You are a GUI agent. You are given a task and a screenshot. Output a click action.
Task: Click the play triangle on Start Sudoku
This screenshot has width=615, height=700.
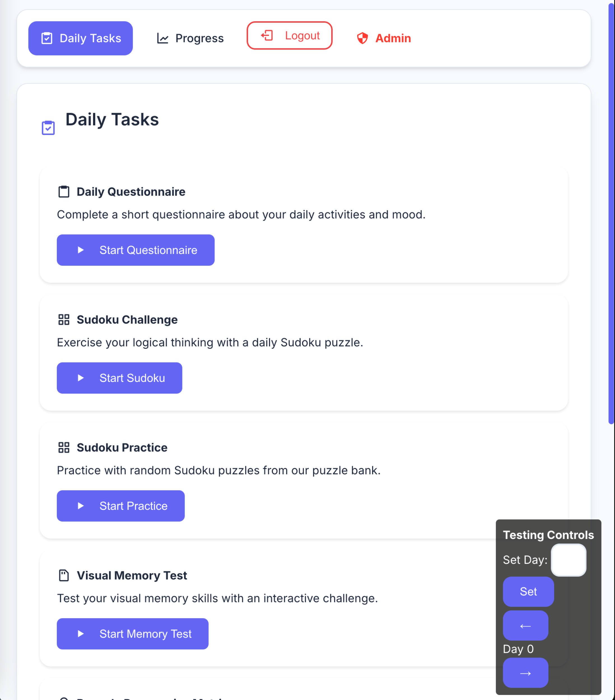click(x=80, y=378)
